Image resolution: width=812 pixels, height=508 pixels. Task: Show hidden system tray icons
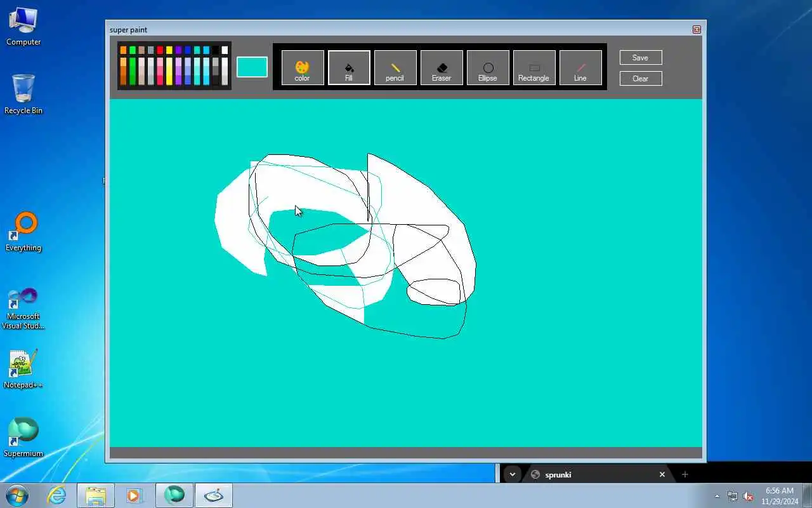click(x=717, y=496)
